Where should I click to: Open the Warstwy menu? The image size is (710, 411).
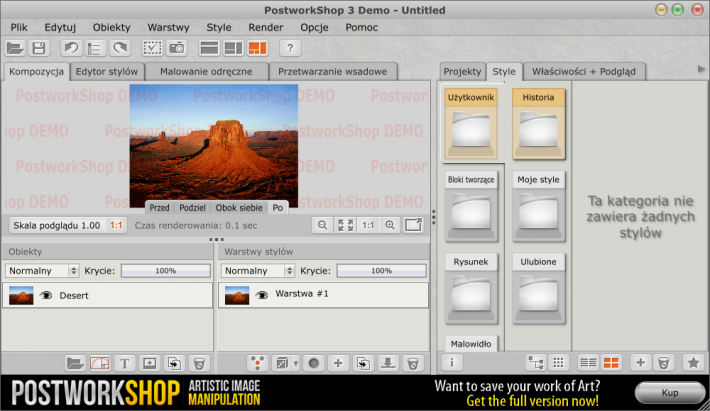pos(168,27)
